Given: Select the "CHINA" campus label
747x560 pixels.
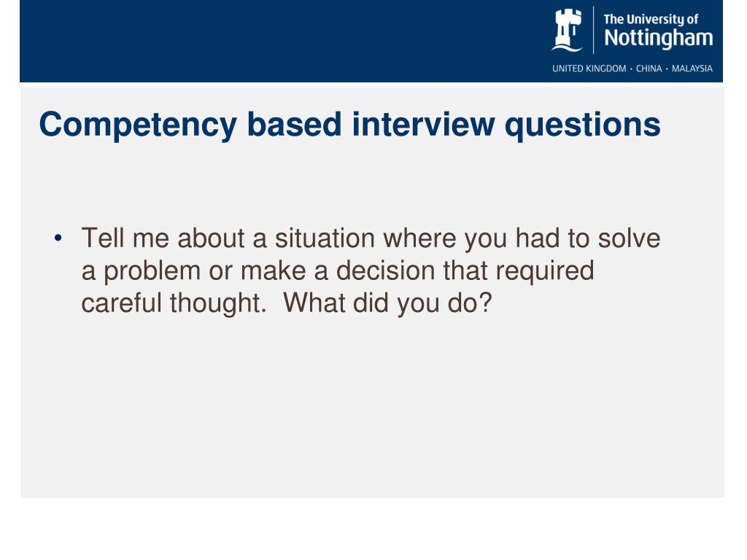Looking at the screenshot, I should (x=649, y=69).
